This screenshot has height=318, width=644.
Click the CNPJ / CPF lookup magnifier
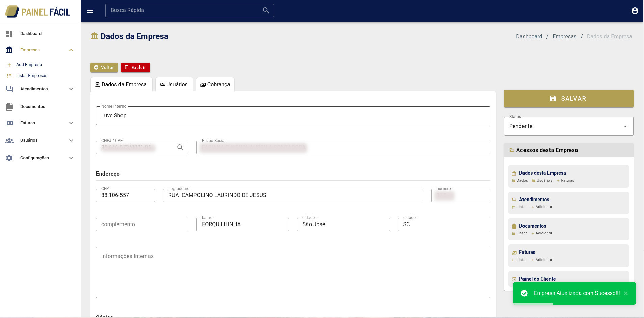click(x=180, y=148)
